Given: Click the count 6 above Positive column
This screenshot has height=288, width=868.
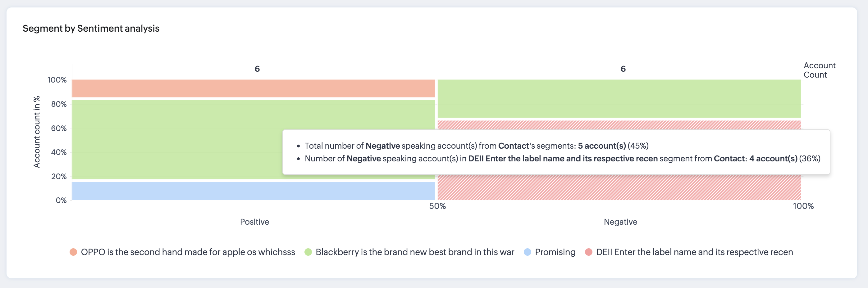Looking at the screenshot, I should pos(257,69).
